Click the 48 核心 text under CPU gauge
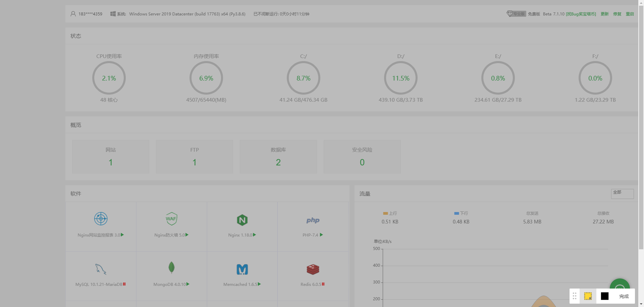Image resolution: width=644 pixels, height=307 pixels. 109,100
